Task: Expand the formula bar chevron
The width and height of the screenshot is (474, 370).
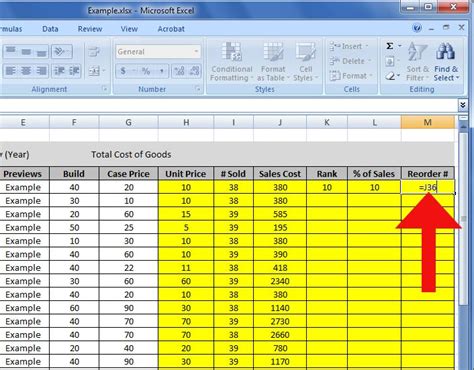Action: pyautogui.click(x=463, y=105)
